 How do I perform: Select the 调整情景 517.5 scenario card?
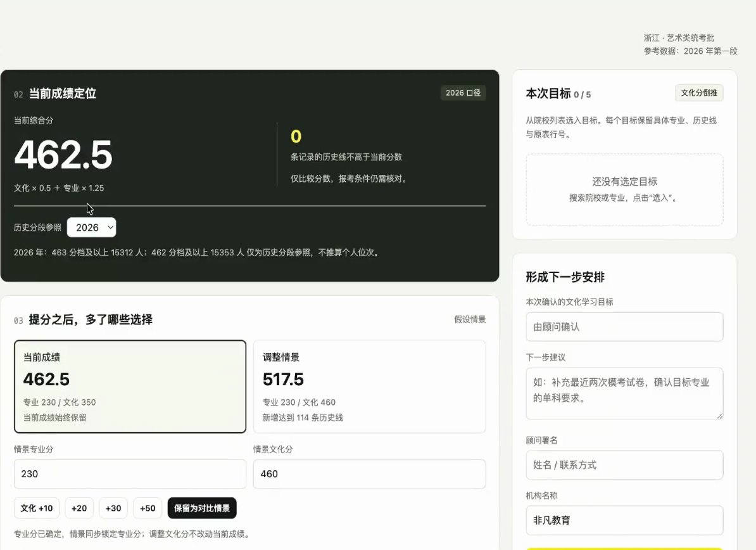(x=369, y=387)
